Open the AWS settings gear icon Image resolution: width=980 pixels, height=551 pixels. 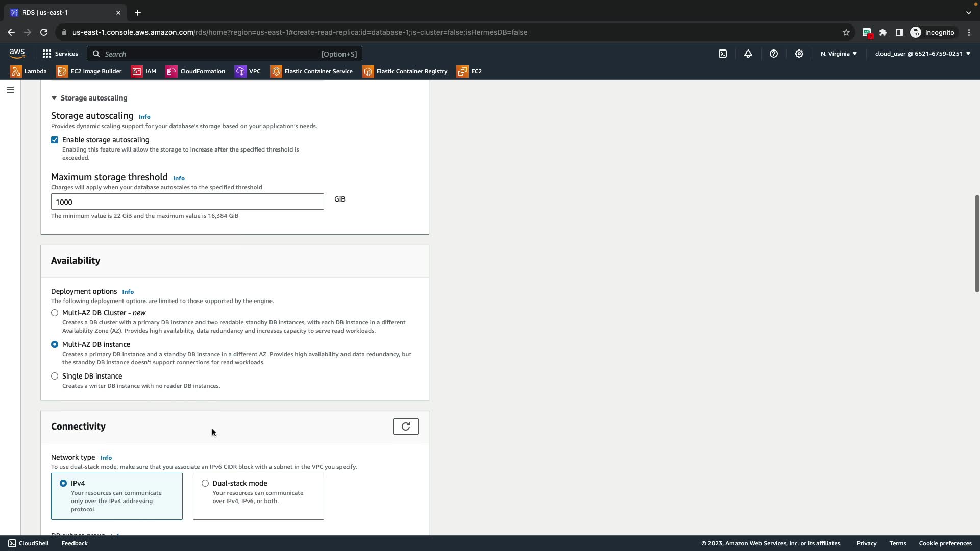[799, 54]
